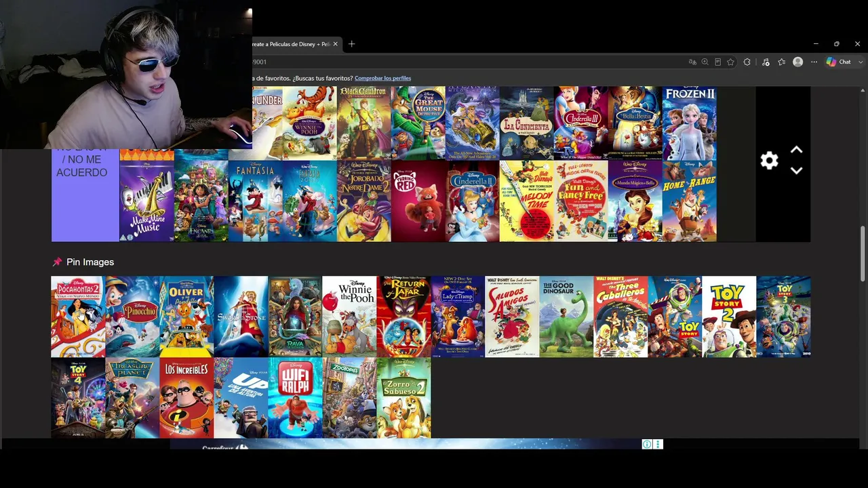Select The Great Mouse Detective poster
Viewport: 868px width, 488px height.
pyautogui.click(x=418, y=123)
